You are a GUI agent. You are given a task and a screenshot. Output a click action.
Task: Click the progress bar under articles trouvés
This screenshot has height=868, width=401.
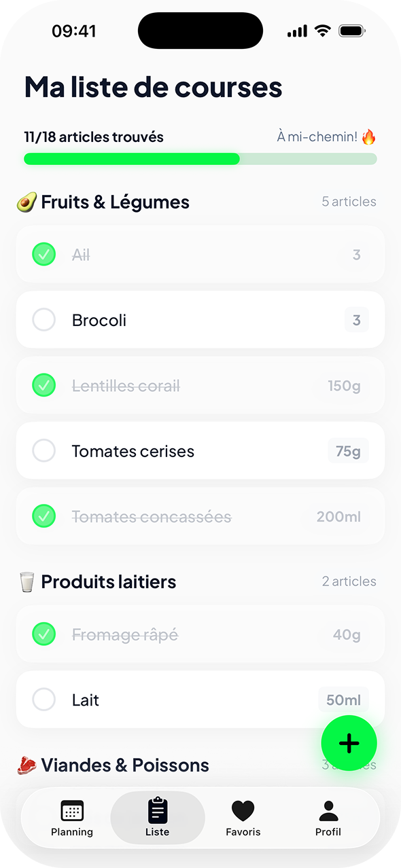point(201,158)
